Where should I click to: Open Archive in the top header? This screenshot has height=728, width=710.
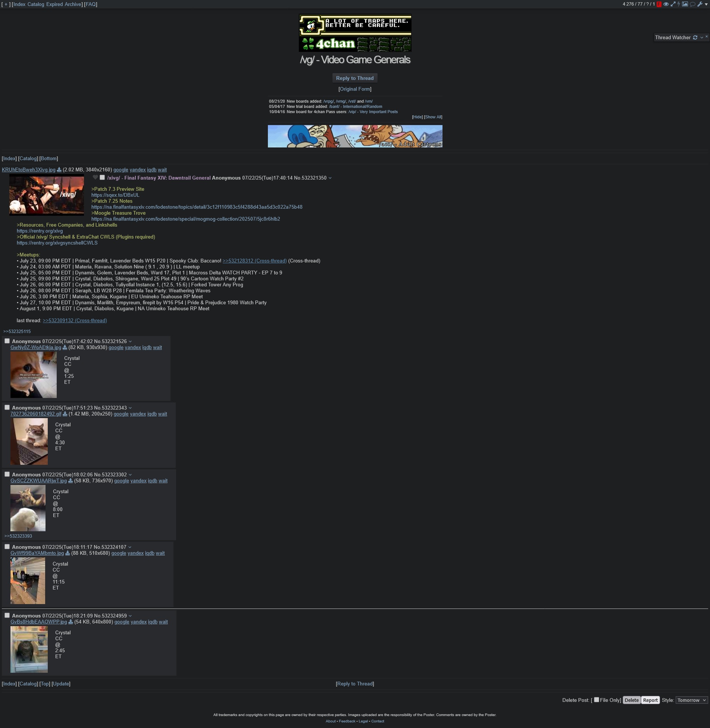click(x=73, y=4)
